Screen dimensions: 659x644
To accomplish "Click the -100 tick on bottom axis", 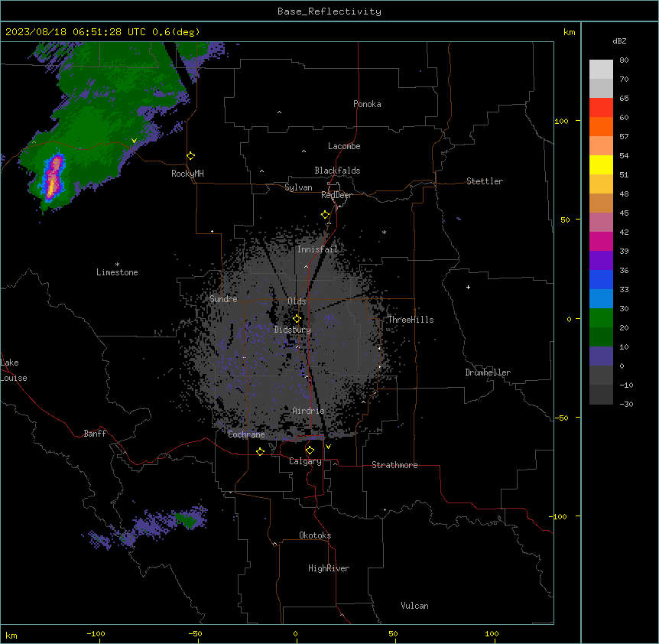I will click(x=96, y=633).
